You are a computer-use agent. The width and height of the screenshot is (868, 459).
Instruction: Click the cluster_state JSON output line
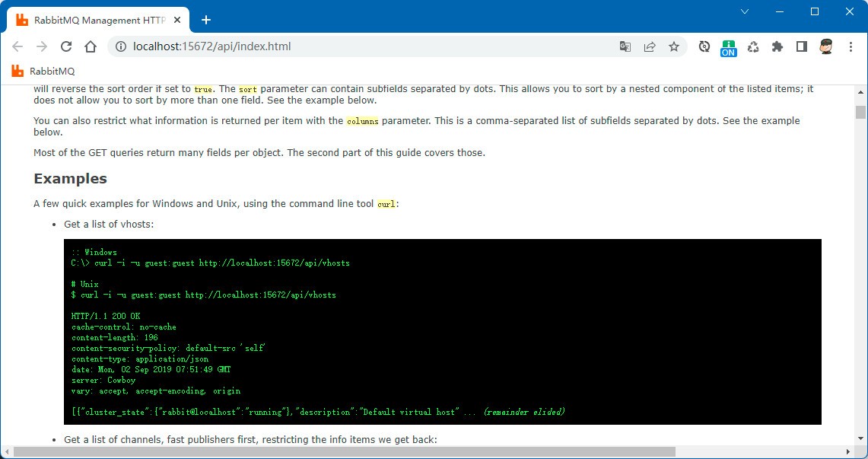tap(318, 412)
